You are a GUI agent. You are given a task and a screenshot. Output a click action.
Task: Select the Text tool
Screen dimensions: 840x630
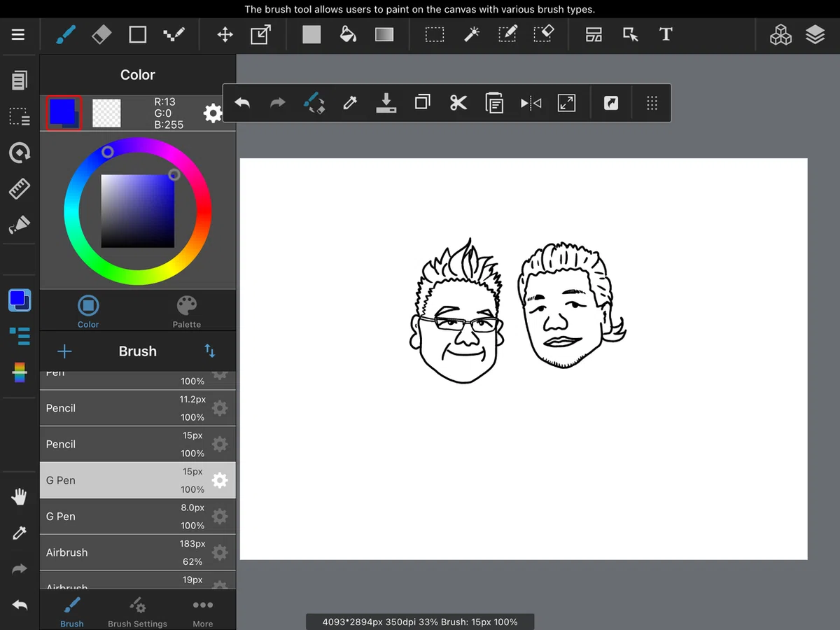666,34
